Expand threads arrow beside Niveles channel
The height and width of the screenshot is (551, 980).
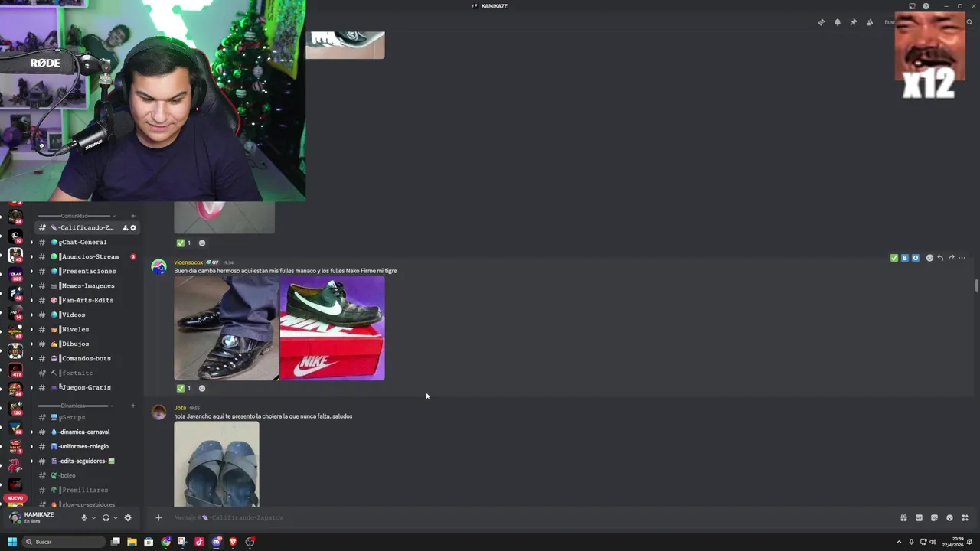pos(31,329)
